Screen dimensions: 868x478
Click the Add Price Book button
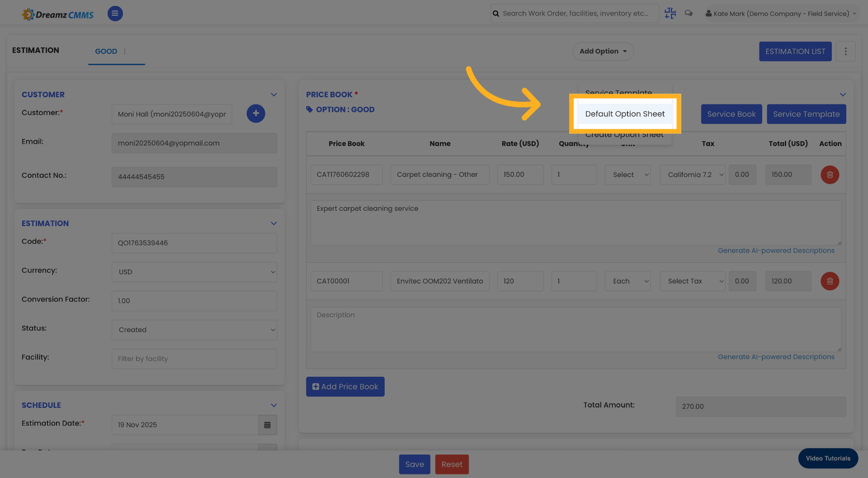tap(345, 387)
